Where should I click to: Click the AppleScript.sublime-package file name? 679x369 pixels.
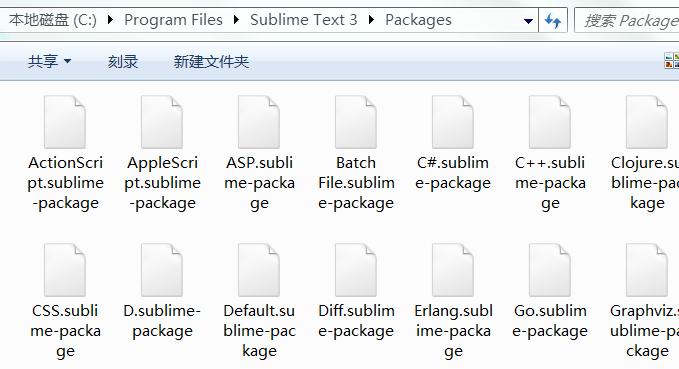(x=162, y=183)
